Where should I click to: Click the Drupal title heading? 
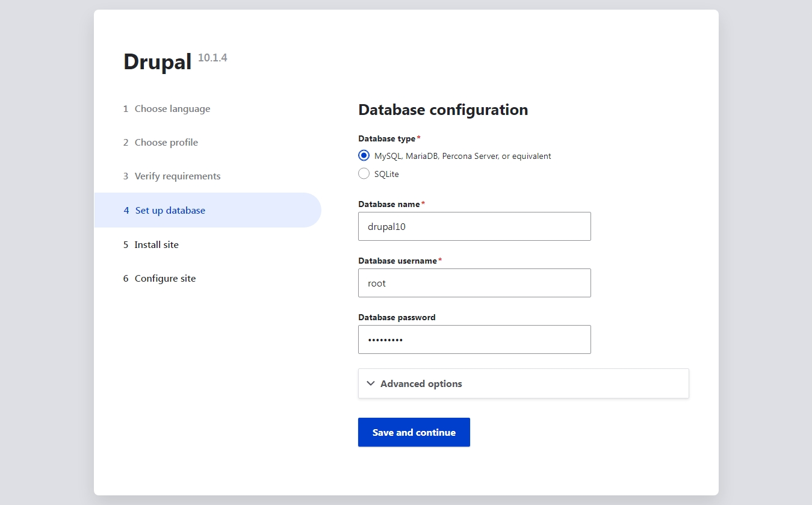157,62
